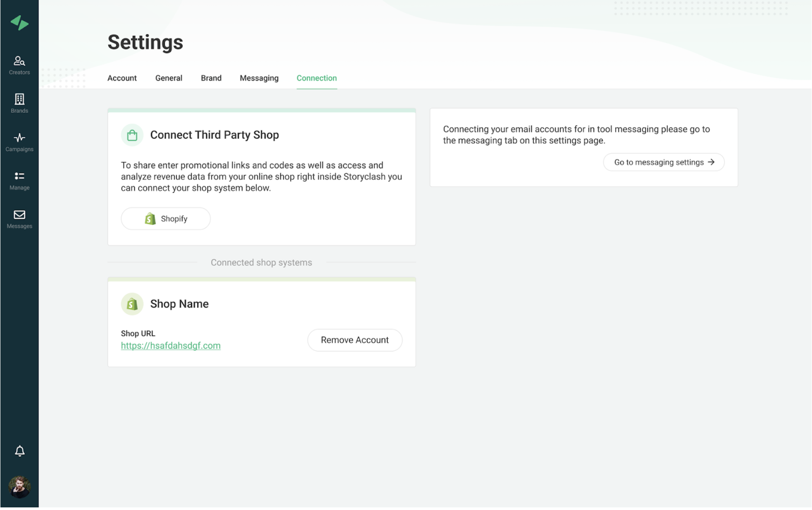Open the hsafdahsdgf.com shop URL link
Viewport: 812px width, 510px height.
pyautogui.click(x=171, y=346)
